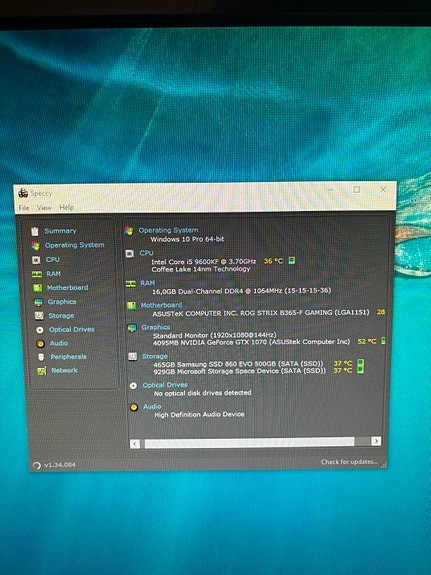Click the High Definition Audio Device text
This screenshot has width=431, height=575.
[x=199, y=414]
